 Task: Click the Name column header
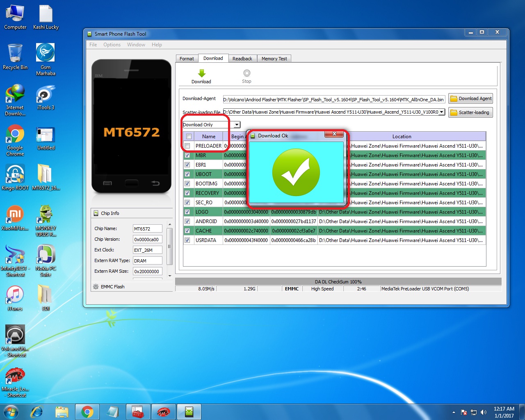click(x=209, y=137)
